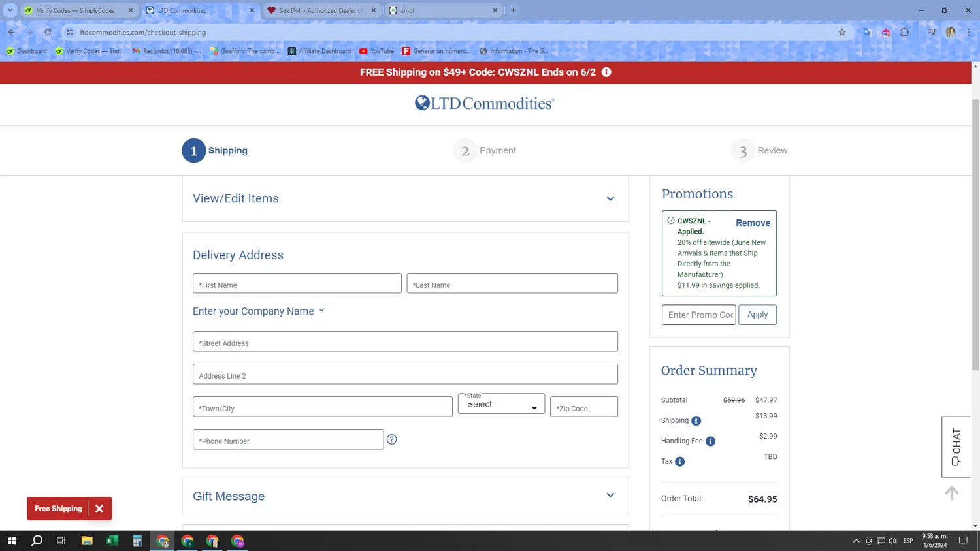Close the Free Shipping popup

click(x=99, y=509)
